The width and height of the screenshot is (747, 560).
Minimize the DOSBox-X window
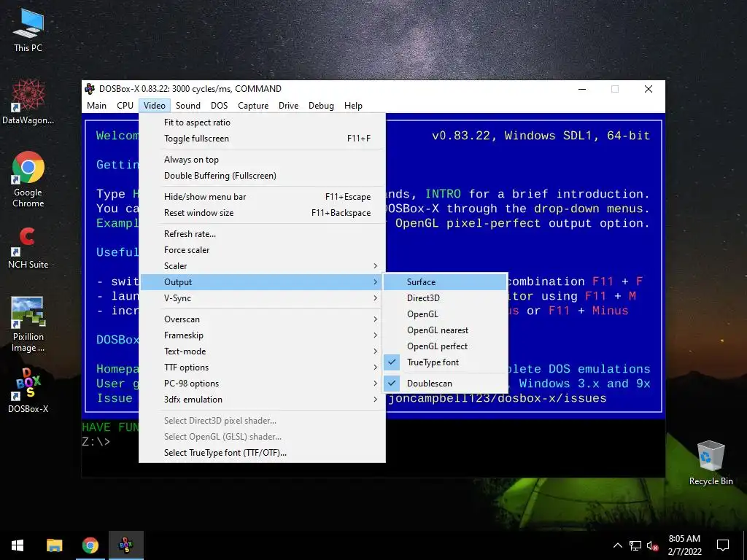click(x=582, y=89)
